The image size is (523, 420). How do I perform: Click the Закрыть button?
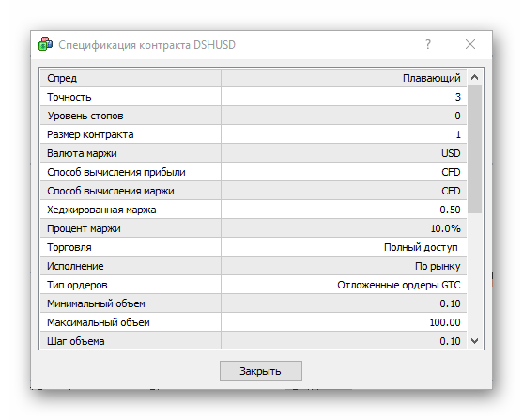pos(261,370)
